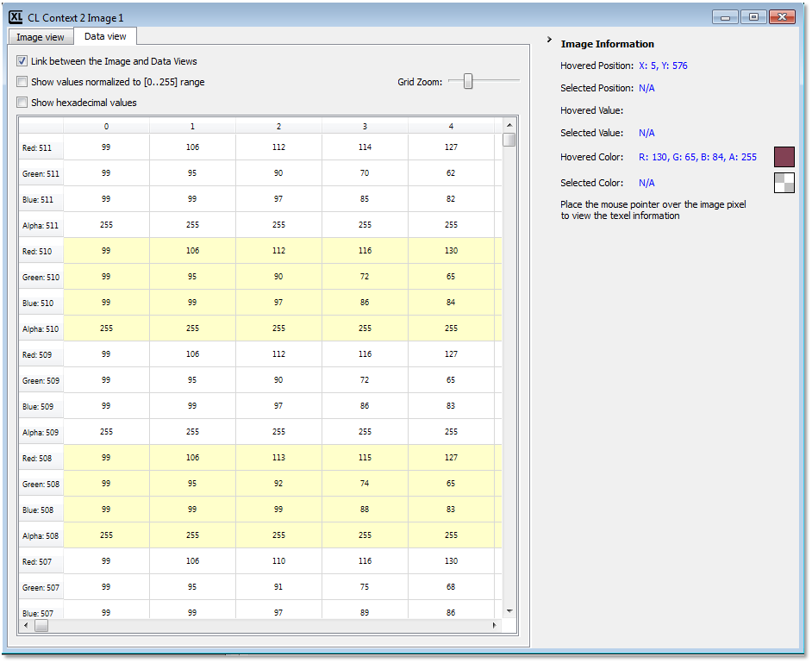This screenshot has height=663, width=812.
Task: Select the Alpha: 508 row header
Action: pos(41,536)
